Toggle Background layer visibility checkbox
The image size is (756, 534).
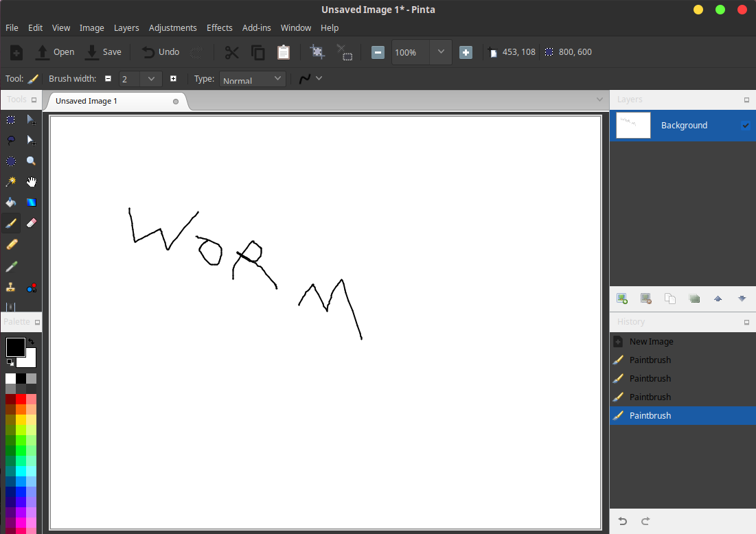pyautogui.click(x=746, y=126)
